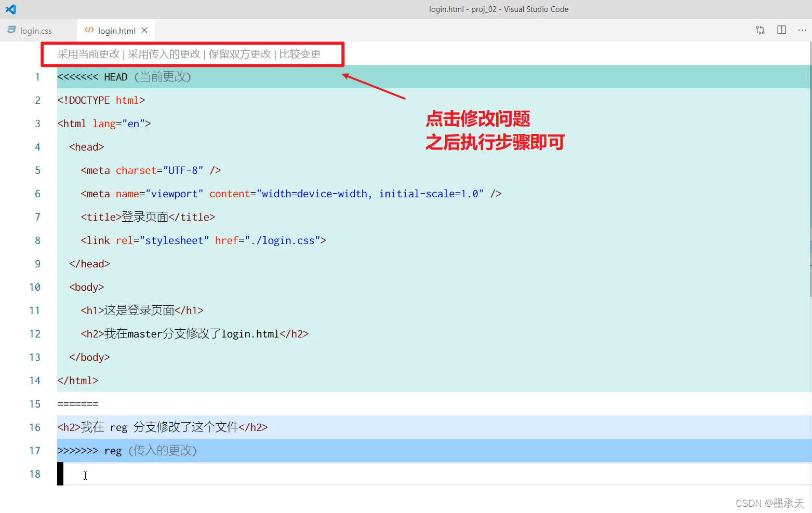812x513 pixels.
Task: Click the closing </html> tag line
Action: click(x=434, y=381)
